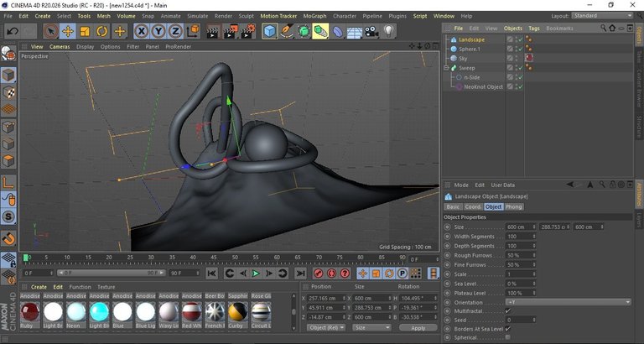Select Sky object in Object Manager

(x=463, y=59)
